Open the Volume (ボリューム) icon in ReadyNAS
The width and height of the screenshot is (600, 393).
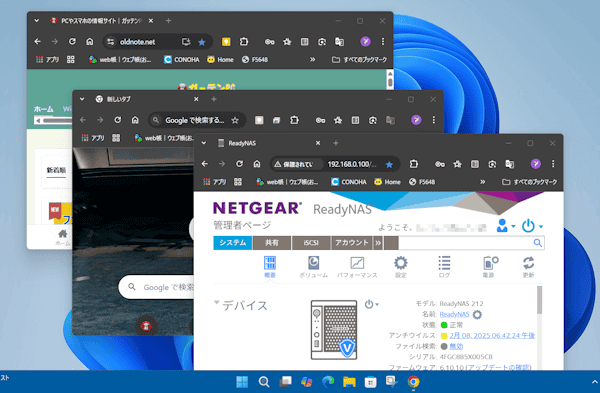pyautogui.click(x=313, y=267)
